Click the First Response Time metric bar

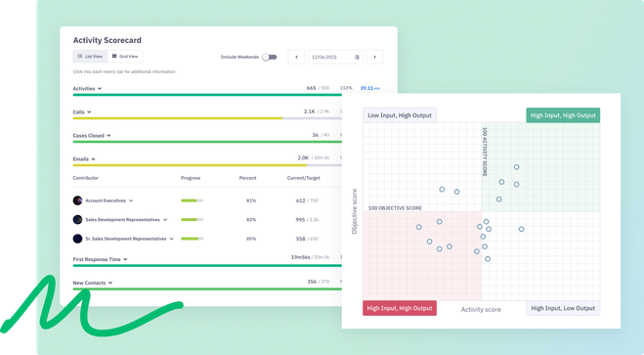(207, 265)
